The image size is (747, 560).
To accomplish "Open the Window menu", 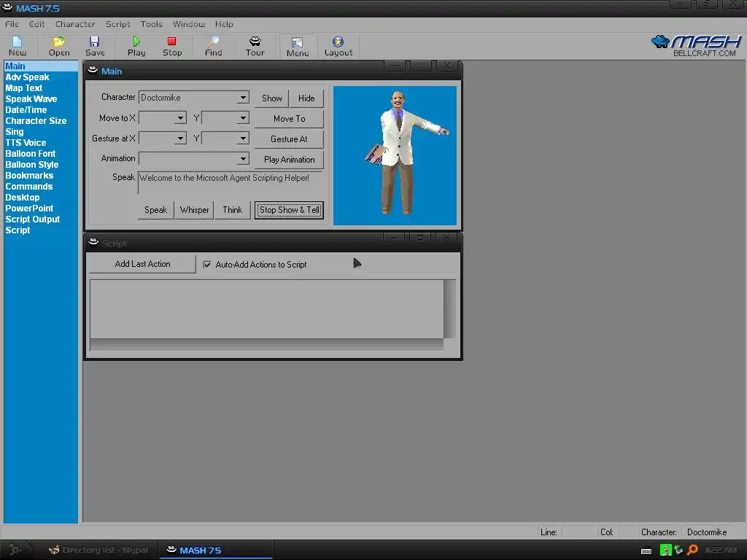I will pyautogui.click(x=189, y=24).
